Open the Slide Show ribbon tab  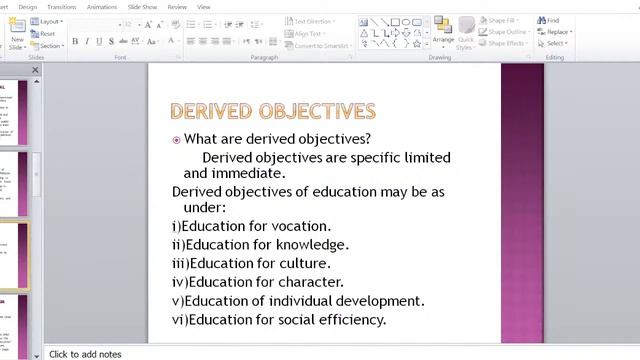pyautogui.click(x=142, y=7)
